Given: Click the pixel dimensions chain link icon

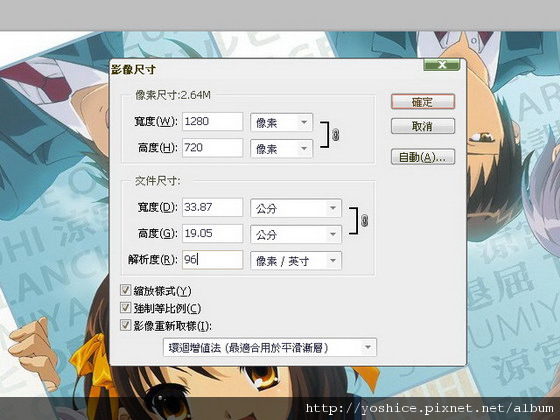Looking at the screenshot, I should pyautogui.click(x=335, y=135).
